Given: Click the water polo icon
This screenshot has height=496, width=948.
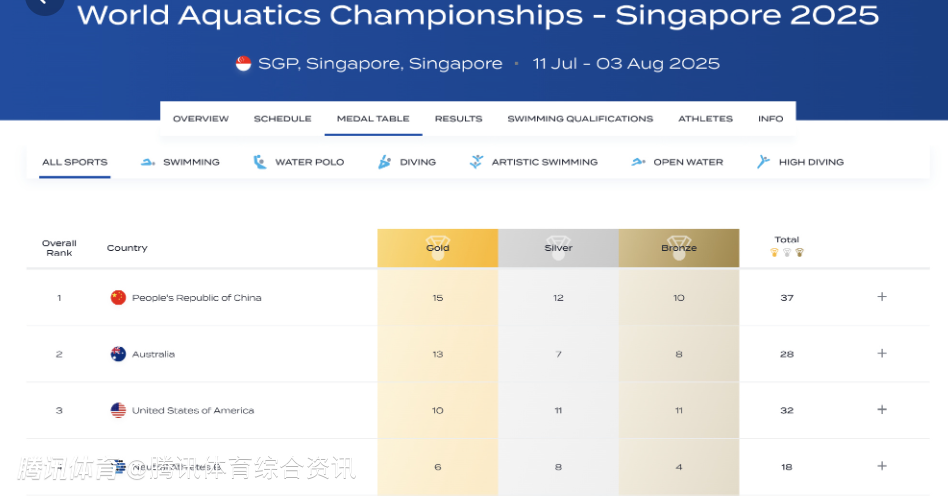Looking at the screenshot, I should 260,162.
